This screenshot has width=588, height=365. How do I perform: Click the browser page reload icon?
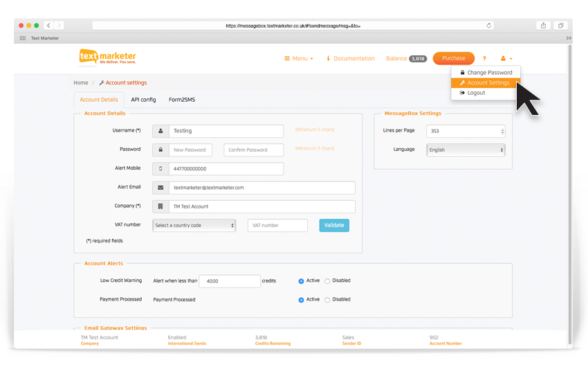(489, 26)
